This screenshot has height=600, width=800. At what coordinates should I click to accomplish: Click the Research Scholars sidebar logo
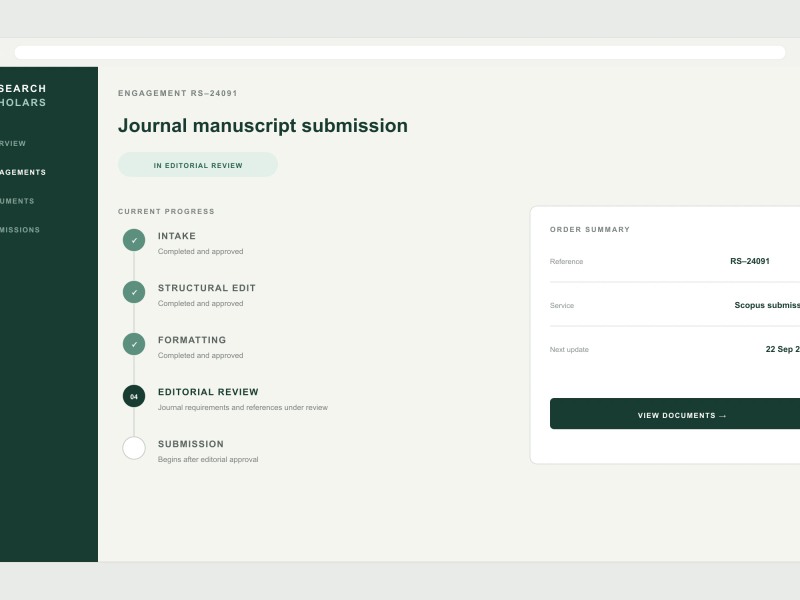(x=23, y=95)
